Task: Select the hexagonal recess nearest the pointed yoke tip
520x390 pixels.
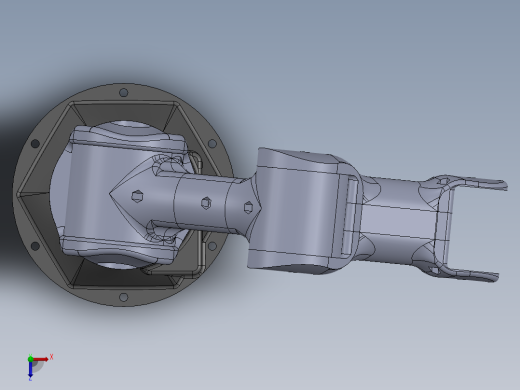Action: (x=137, y=196)
